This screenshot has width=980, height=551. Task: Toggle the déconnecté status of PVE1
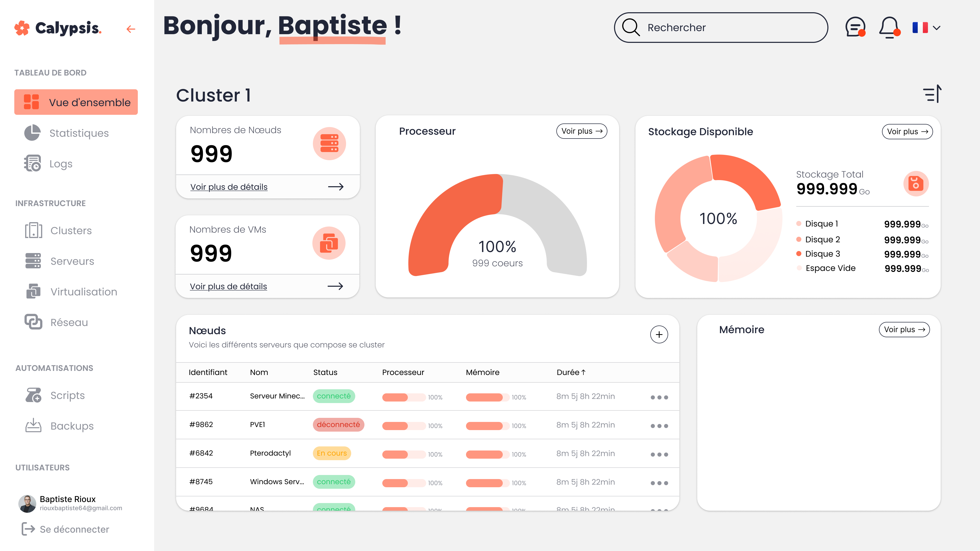click(338, 424)
